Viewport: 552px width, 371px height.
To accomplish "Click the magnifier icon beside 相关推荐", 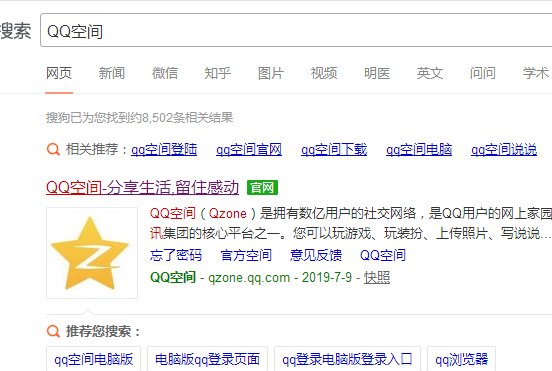I will point(53,149).
